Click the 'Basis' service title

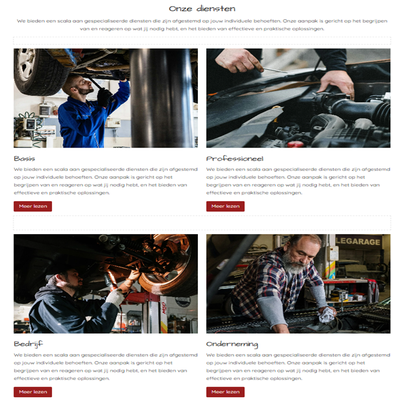tap(24, 158)
